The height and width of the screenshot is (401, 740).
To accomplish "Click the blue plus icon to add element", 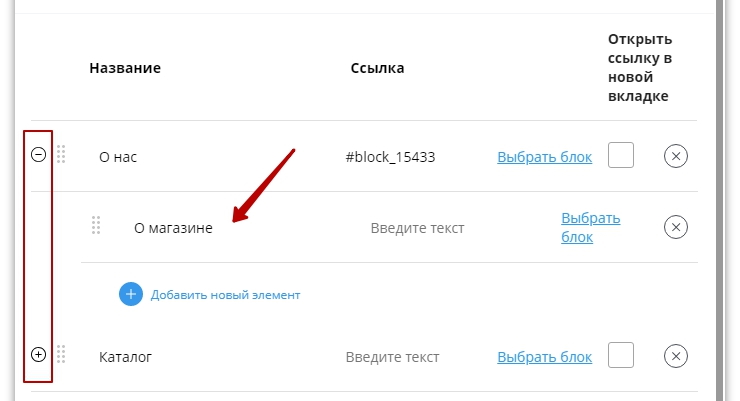I will (x=131, y=294).
